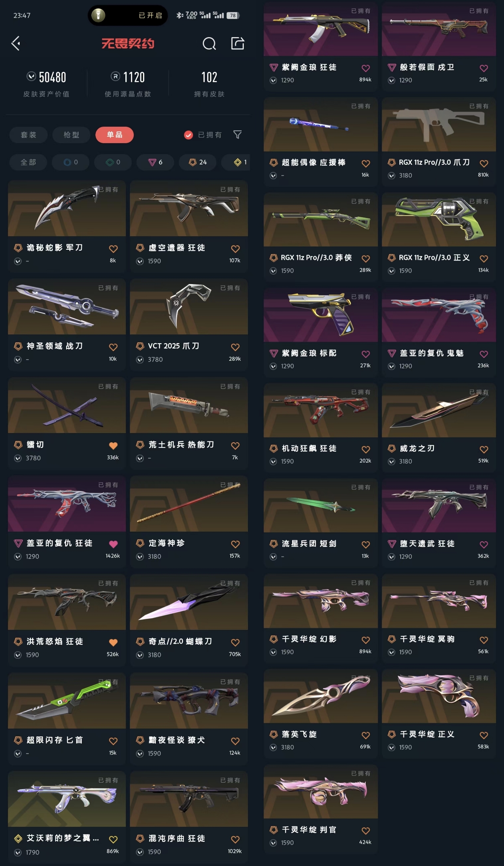Viewport: 504px width, 866px height.
Task: Unfavorite the 镭切 skin heart
Action: [113, 445]
